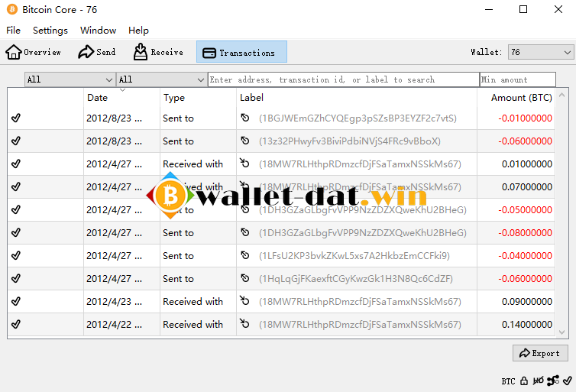Select the 2012/8/23 date in the -0.01000000 row
This screenshot has height=392, width=576.
coord(114,118)
